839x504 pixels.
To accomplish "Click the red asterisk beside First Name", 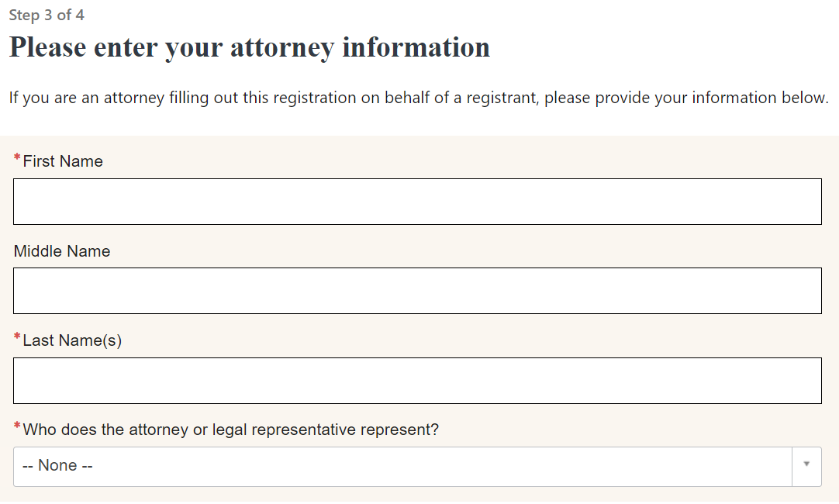I will point(17,159).
